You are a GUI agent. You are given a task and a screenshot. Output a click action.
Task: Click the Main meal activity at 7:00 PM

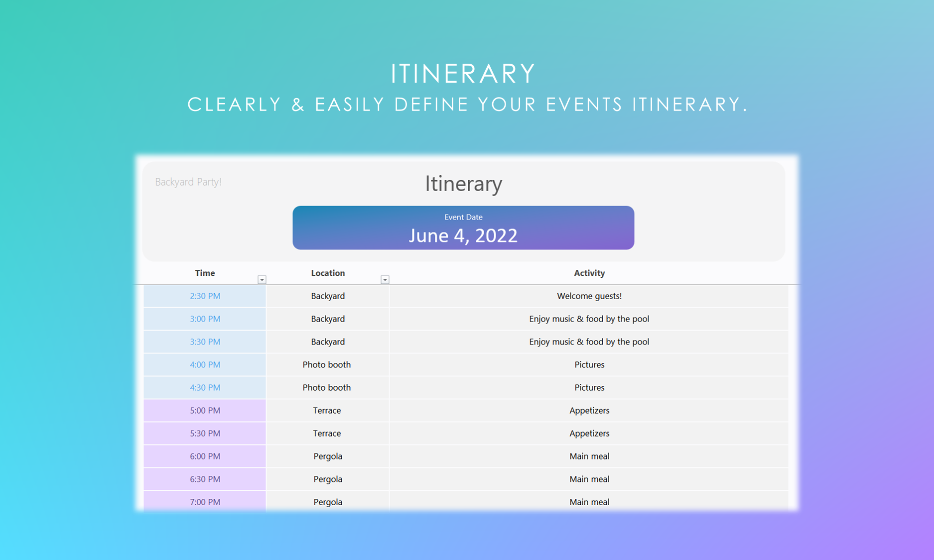pos(589,502)
